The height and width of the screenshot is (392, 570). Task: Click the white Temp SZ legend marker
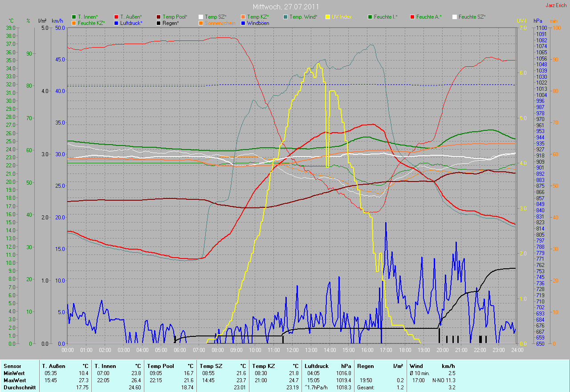[201, 17]
